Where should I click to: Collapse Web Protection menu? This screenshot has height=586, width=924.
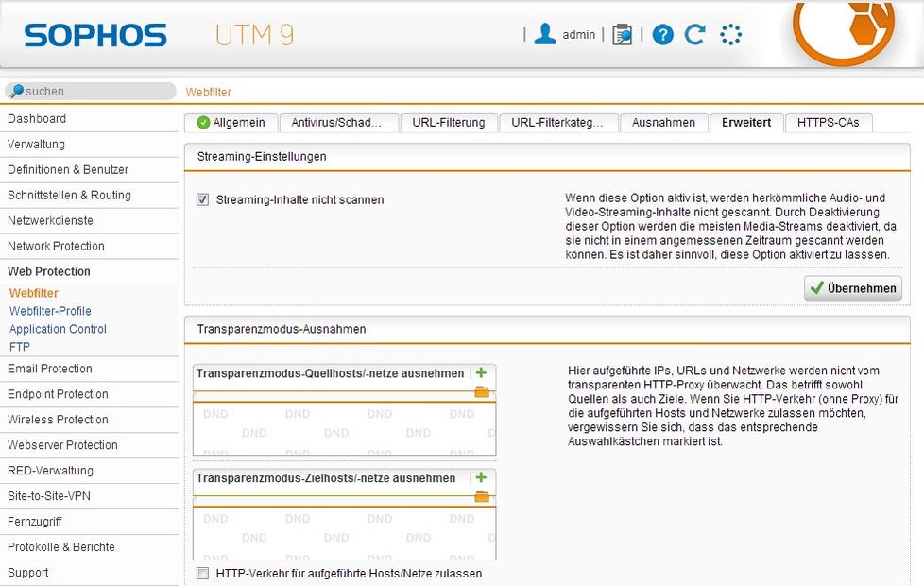pos(89,271)
